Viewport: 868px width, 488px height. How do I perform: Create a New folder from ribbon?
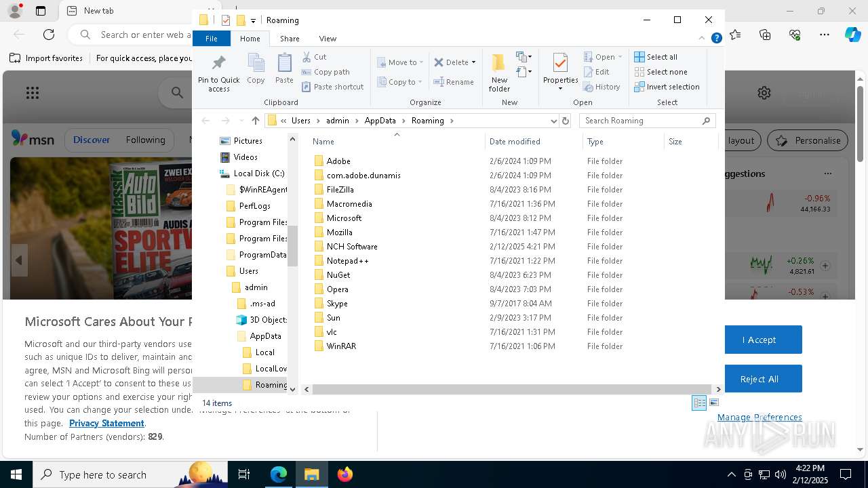click(x=499, y=73)
